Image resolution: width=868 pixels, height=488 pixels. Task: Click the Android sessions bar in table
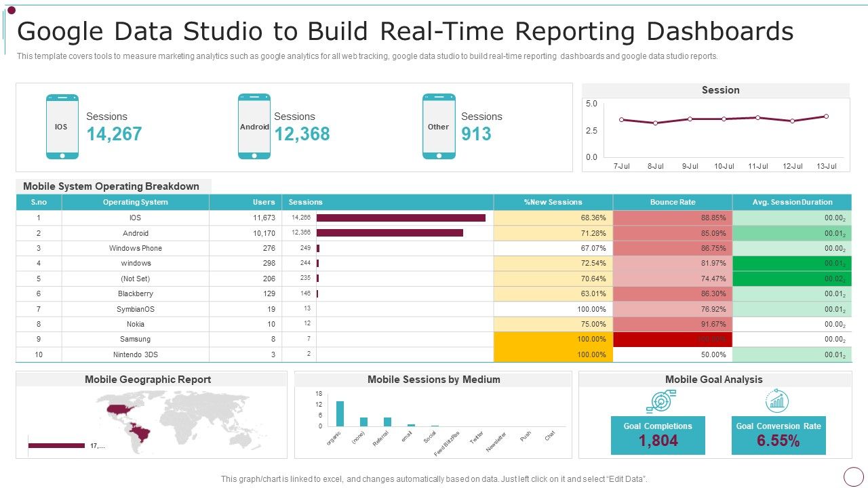[x=390, y=232]
